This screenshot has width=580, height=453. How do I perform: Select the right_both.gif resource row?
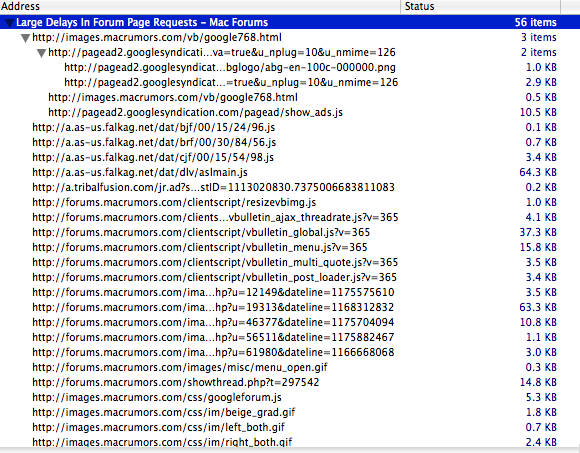pyautogui.click(x=290, y=441)
